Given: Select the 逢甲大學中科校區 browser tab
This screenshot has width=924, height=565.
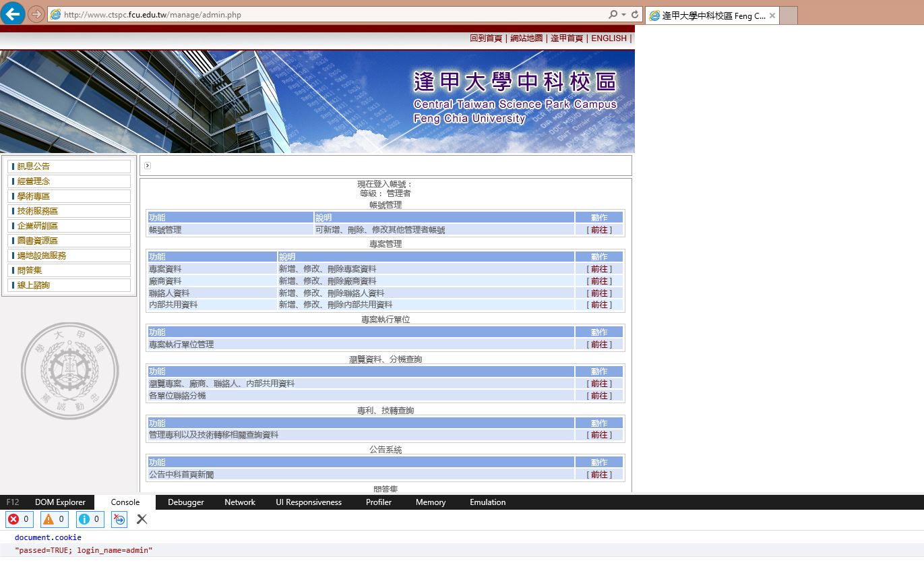Looking at the screenshot, I should (712, 16).
